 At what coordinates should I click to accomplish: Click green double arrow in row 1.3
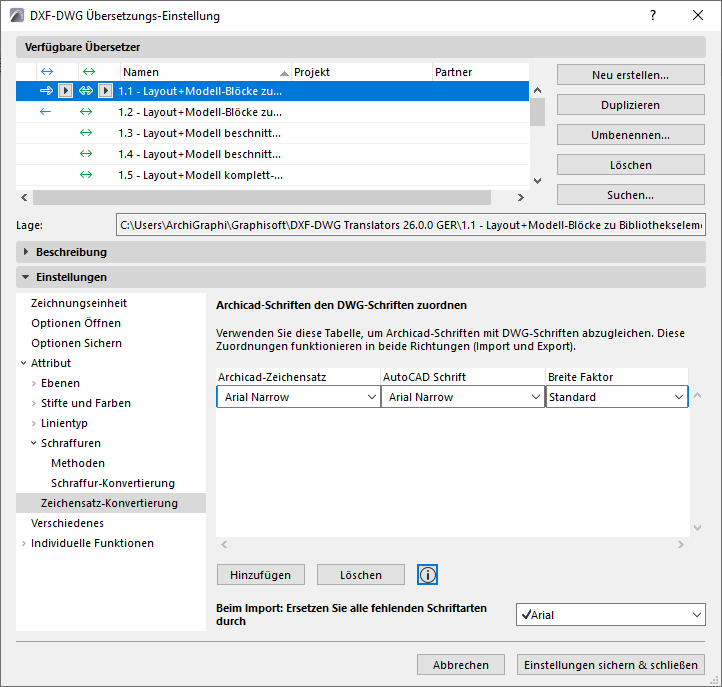[x=86, y=133]
